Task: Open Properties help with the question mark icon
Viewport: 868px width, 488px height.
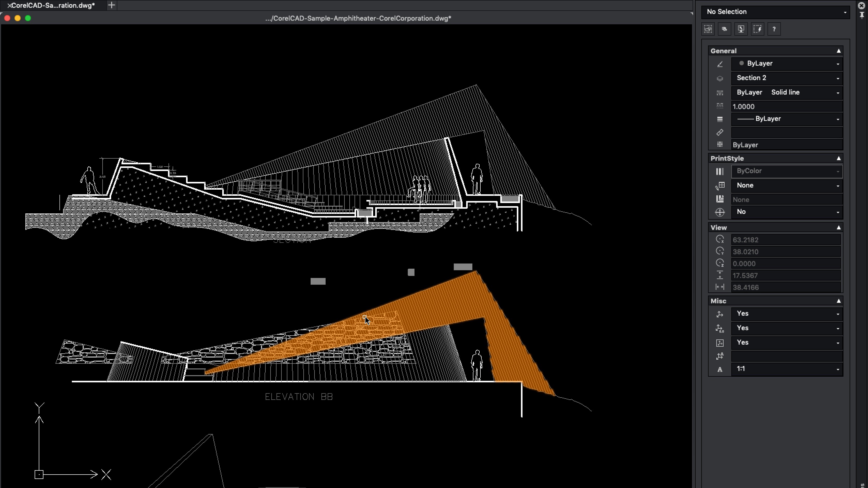Action: (x=774, y=29)
